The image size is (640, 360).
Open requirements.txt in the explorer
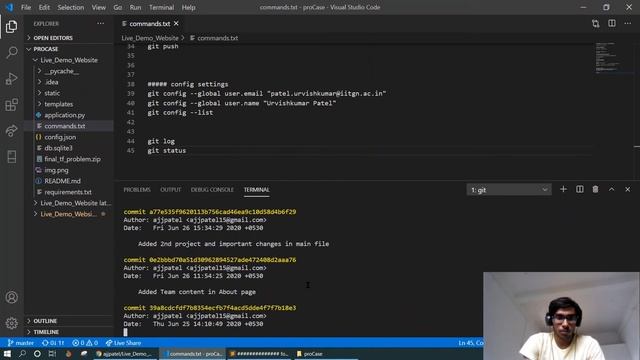(69, 192)
